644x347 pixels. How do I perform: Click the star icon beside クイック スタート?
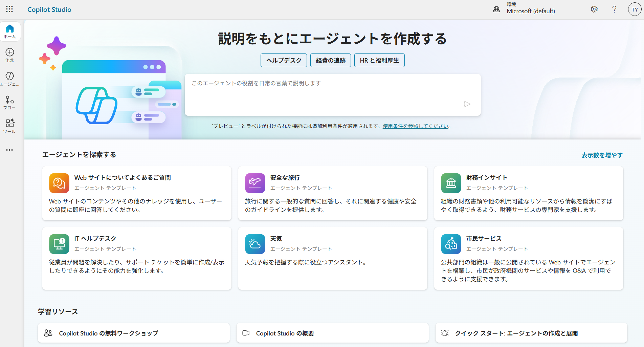point(445,333)
